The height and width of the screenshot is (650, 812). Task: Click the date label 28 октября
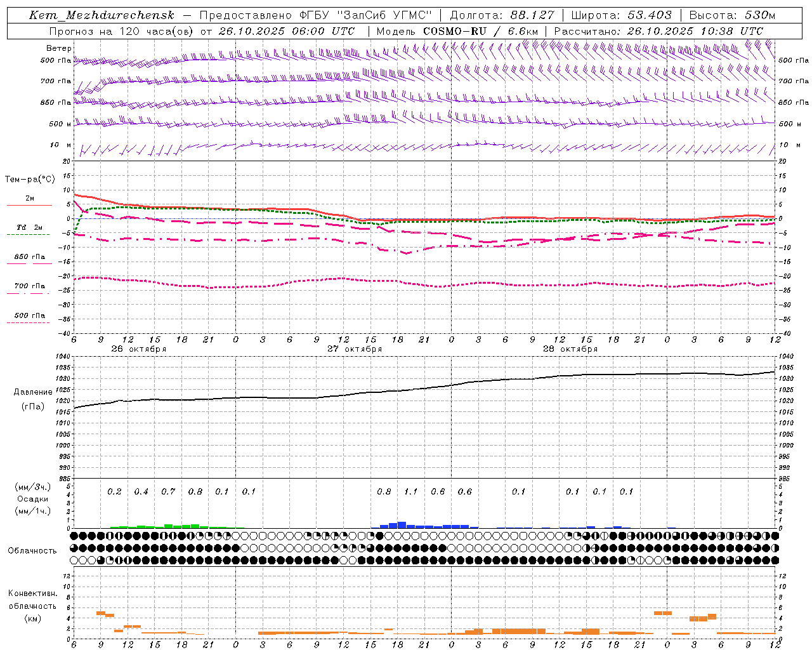(570, 349)
